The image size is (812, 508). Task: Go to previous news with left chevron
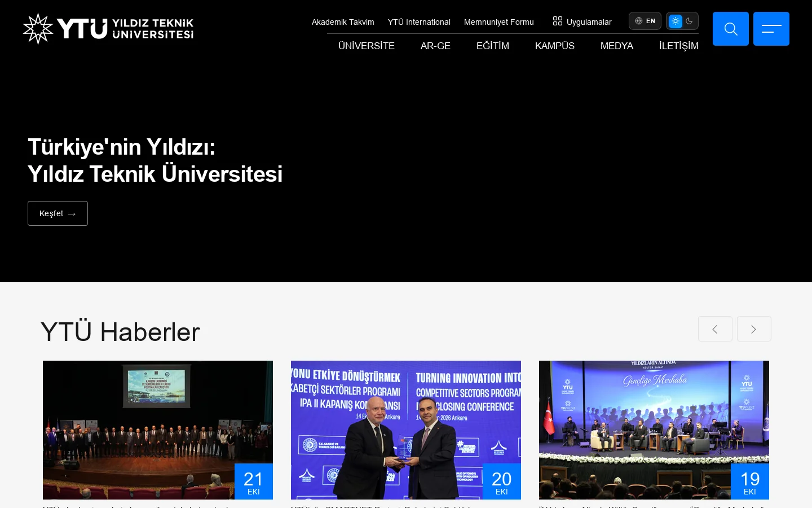point(715,329)
